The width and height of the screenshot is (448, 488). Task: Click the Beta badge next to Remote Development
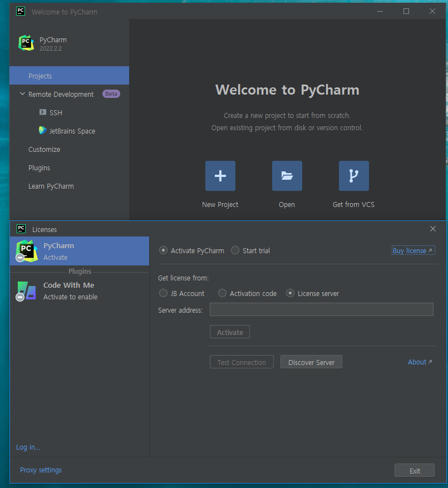click(111, 93)
